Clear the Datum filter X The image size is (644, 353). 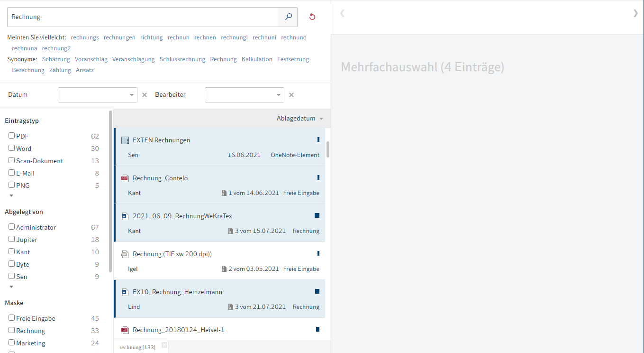pyautogui.click(x=145, y=95)
